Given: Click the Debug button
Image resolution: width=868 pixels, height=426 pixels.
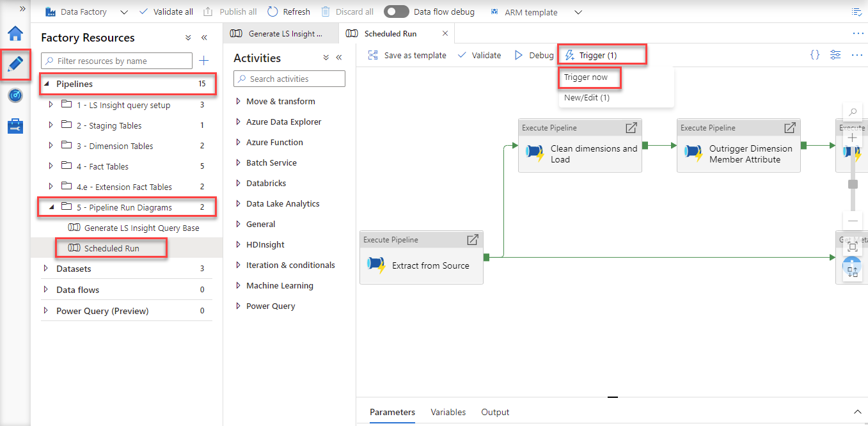Looking at the screenshot, I should point(534,55).
